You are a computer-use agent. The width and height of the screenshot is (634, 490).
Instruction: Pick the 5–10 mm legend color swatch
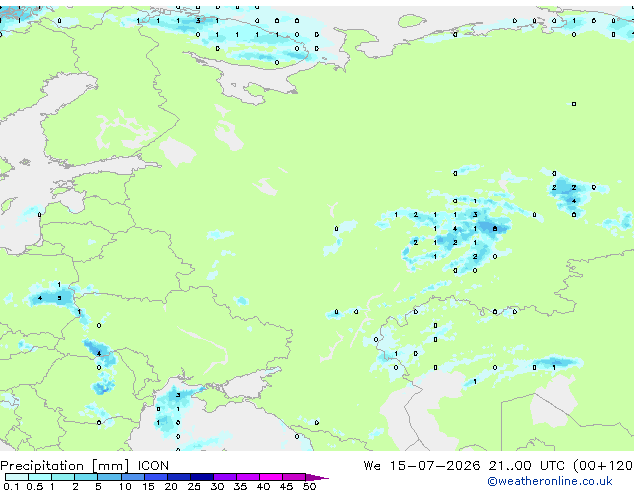tap(109, 477)
